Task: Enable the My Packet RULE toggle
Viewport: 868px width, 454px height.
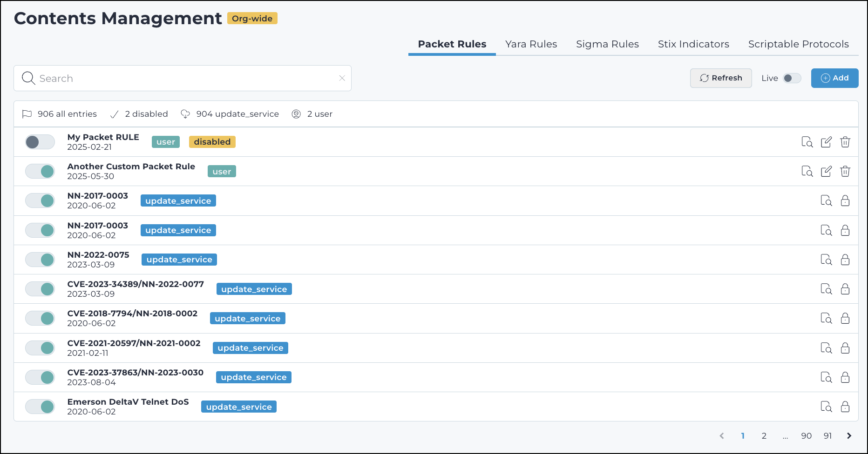Action: pos(40,142)
